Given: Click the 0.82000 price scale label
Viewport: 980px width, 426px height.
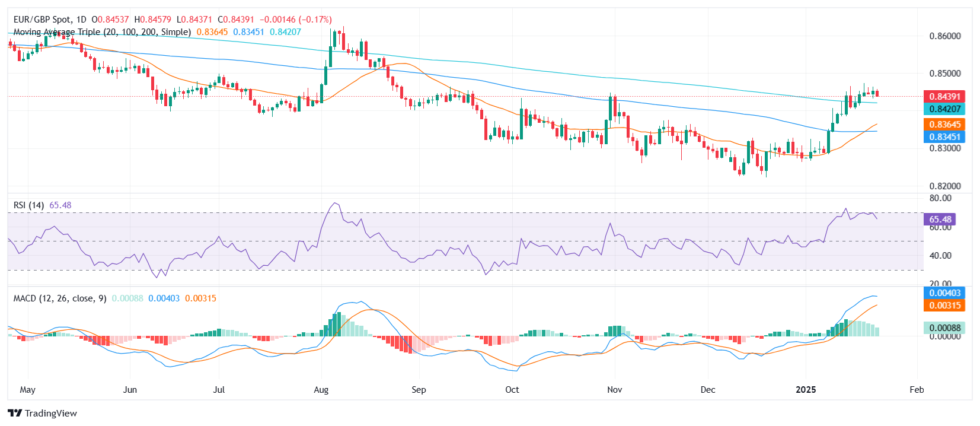Looking at the screenshot, I should pos(944,186).
